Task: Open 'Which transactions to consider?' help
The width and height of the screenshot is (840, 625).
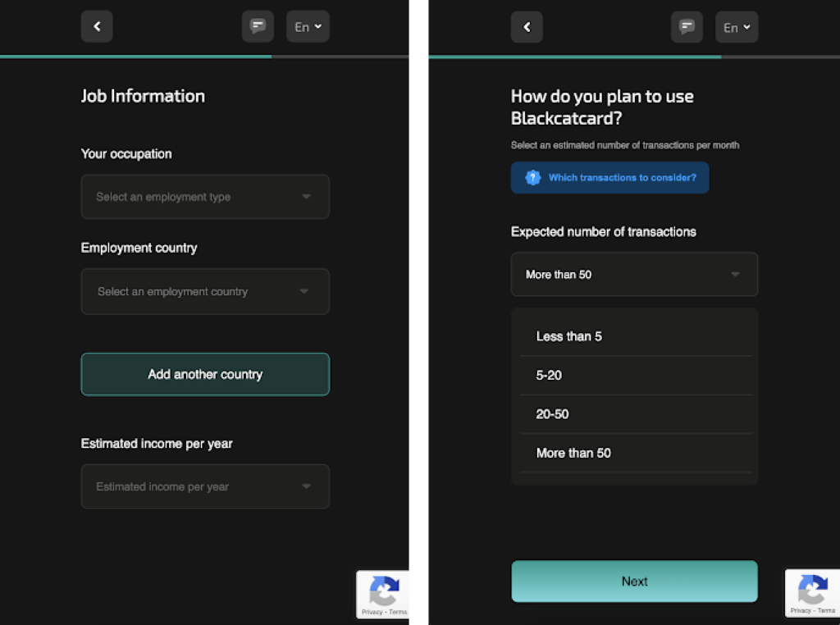Action: click(x=622, y=178)
